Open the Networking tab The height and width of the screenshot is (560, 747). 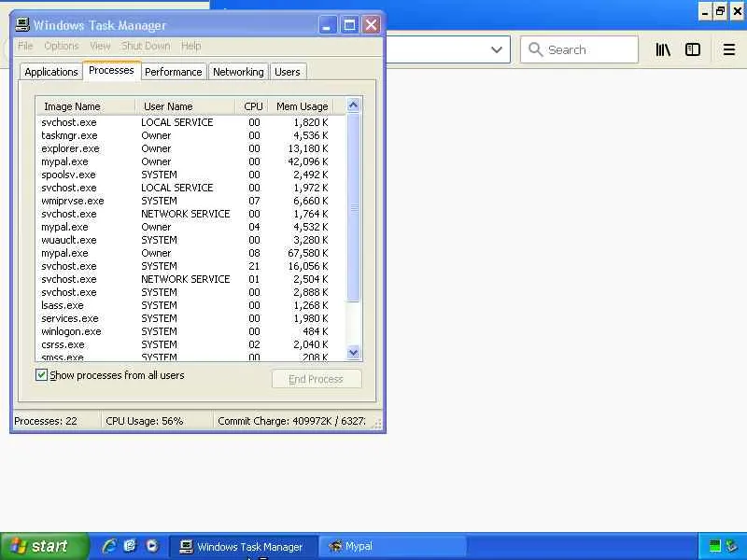(238, 72)
